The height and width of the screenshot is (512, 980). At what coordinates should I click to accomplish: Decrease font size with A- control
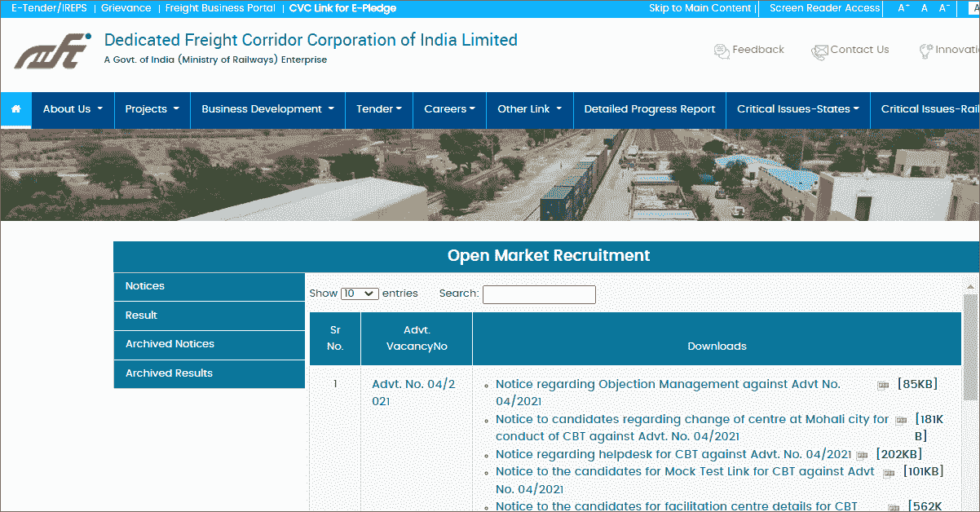coord(944,8)
